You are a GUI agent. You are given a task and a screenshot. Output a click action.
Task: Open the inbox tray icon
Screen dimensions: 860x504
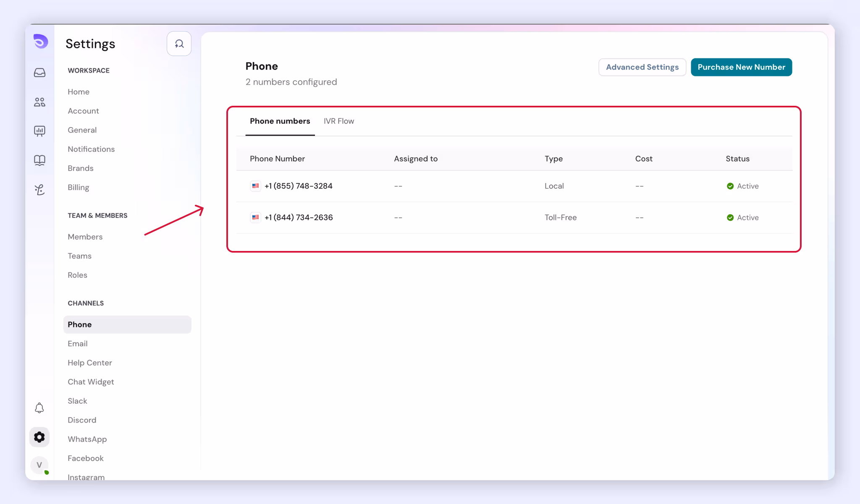coord(39,73)
